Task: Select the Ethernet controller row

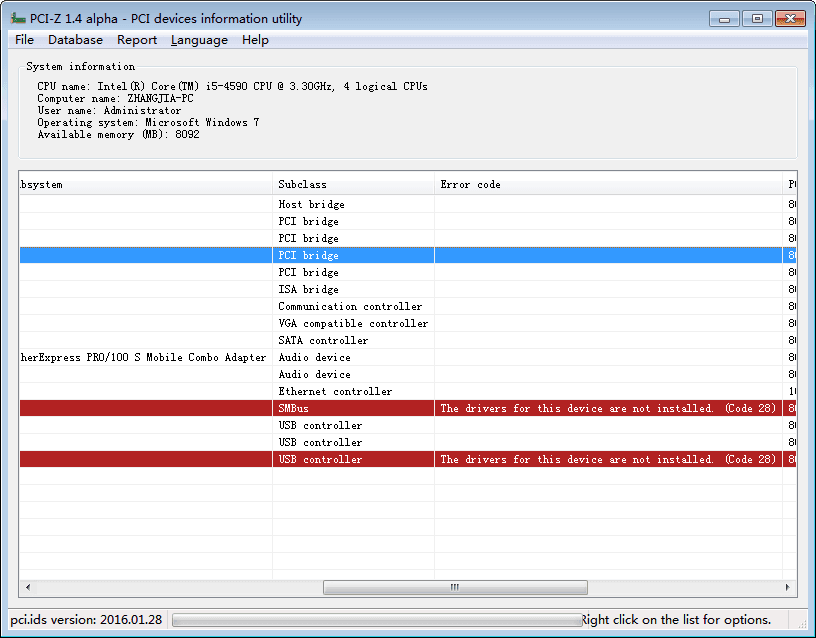Action: pos(408,391)
